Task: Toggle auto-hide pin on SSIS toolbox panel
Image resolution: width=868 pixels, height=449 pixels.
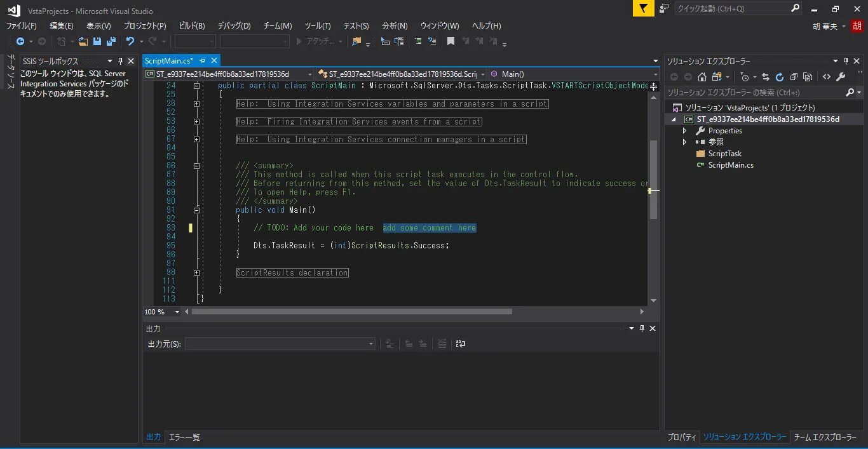Action: coord(121,61)
